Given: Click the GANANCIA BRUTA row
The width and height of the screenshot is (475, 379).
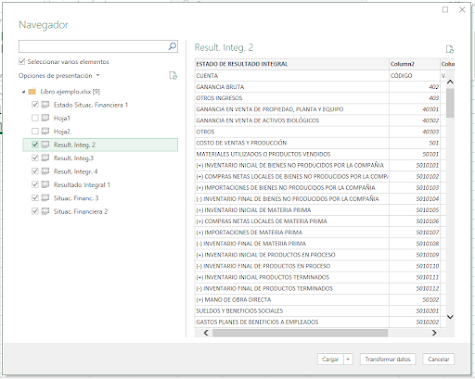Looking at the screenshot, I should point(292,87).
